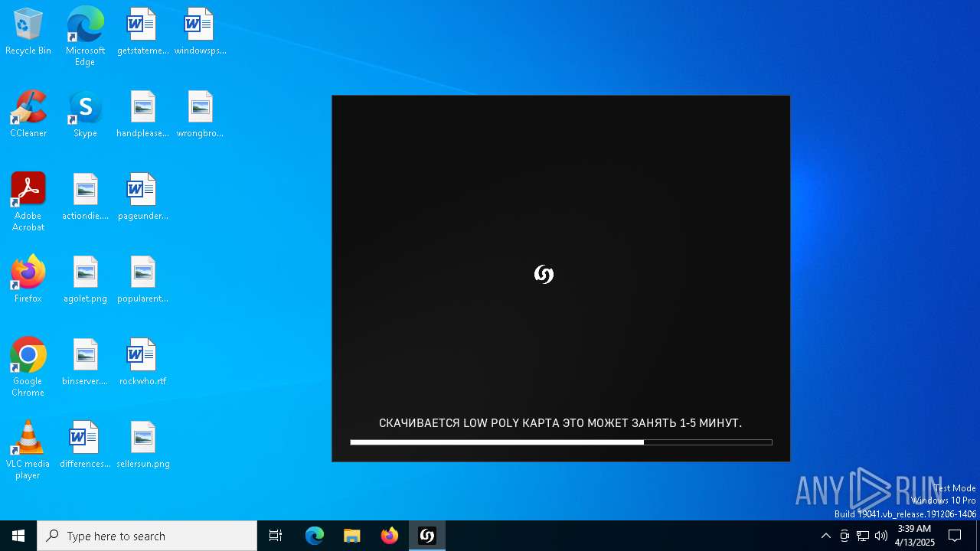The height and width of the screenshot is (551, 980).
Task: Open the Google Chrome desktop shortcut
Action: 28,367
